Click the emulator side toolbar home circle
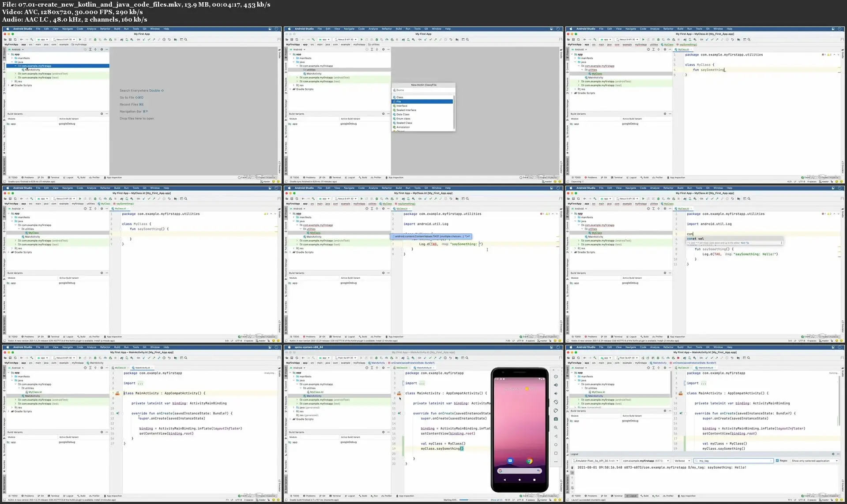 pyautogui.click(x=556, y=444)
